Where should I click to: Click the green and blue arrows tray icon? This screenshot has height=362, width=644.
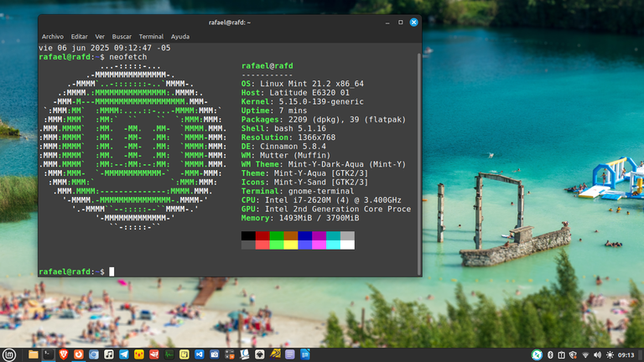click(537, 354)
